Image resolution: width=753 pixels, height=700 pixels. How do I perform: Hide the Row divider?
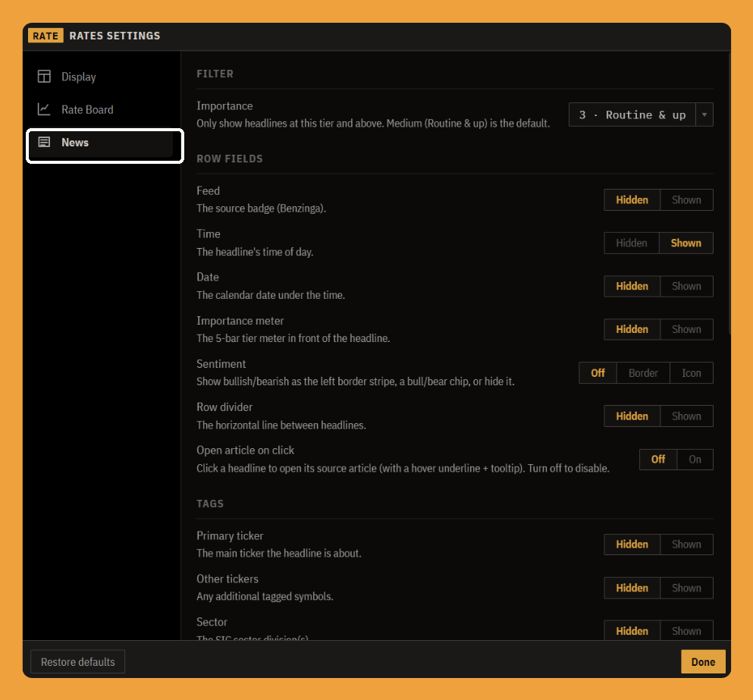tap(632, 416)
